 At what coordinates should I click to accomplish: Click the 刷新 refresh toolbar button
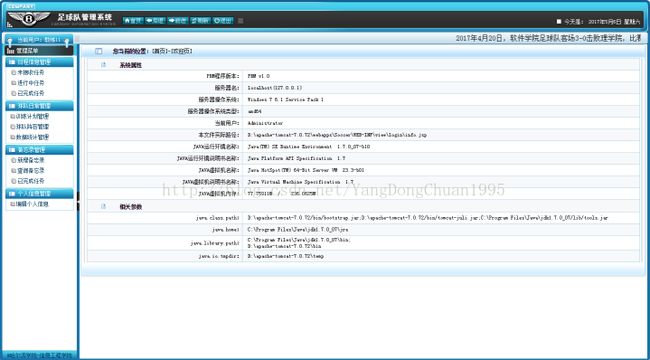point(200,20)
